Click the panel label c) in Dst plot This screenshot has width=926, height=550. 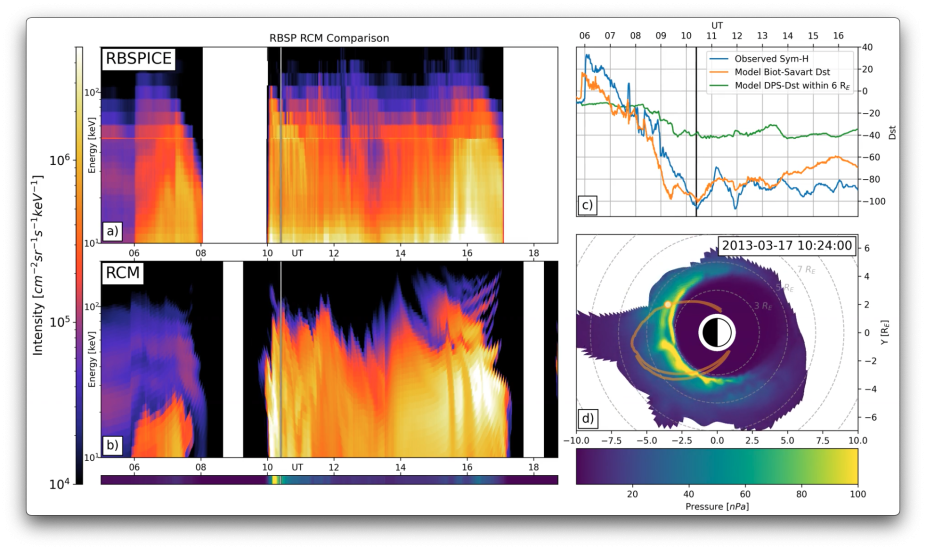587,205
